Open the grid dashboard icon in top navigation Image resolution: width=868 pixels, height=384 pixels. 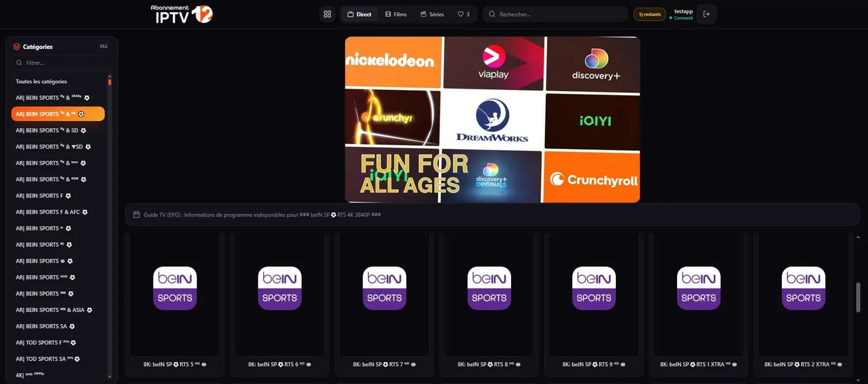[327, 14]
